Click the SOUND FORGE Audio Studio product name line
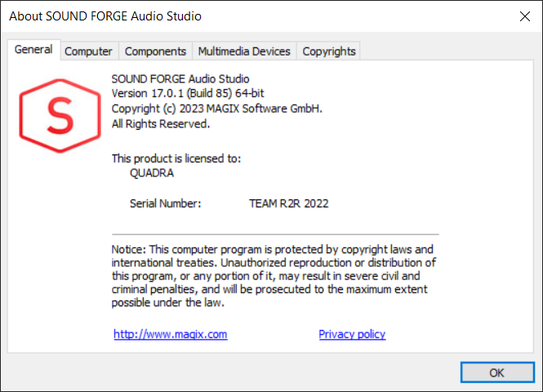This screenshot has height=392, width=543. (x=180, y=79)
